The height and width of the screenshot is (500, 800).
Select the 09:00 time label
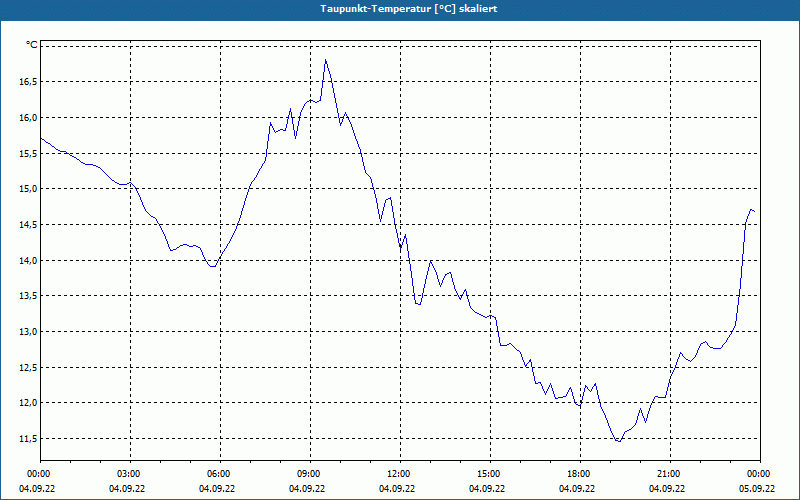[x=310, y=474]
